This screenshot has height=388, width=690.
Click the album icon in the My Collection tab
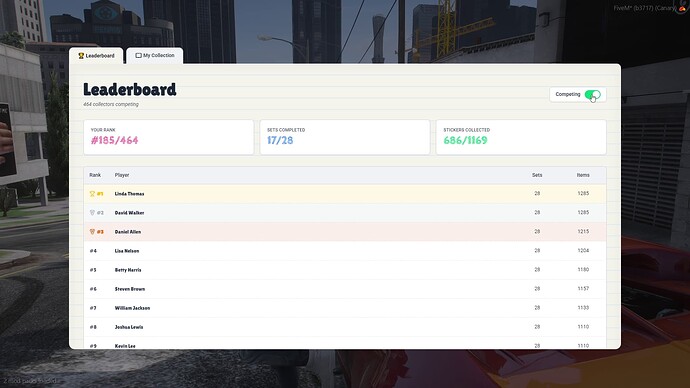coord(138,55)
